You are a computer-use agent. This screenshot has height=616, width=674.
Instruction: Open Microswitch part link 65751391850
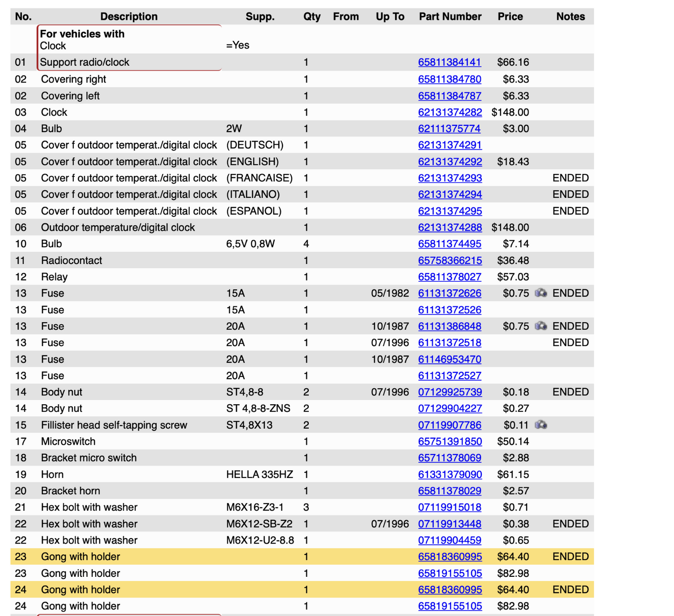[450, 442]
